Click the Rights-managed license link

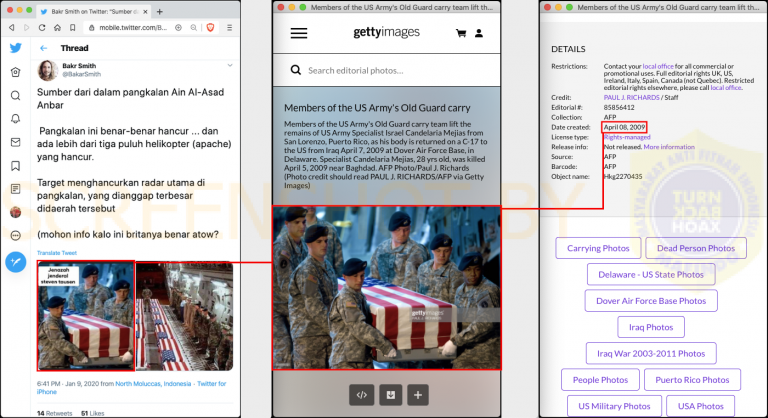click(x=627, y=137)
